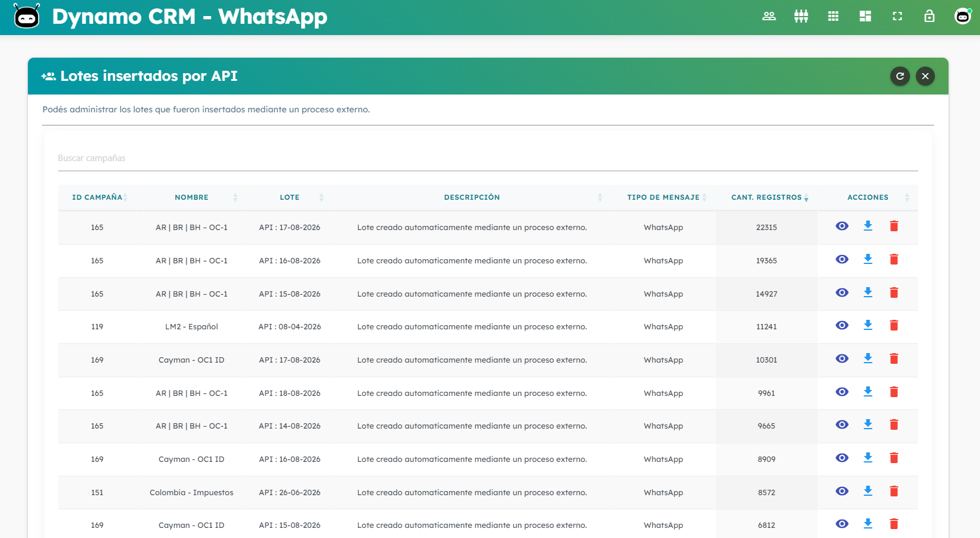View the LM2 - Español lote details
The width and height of the screenshot is (980, 538).
(x=842, y=326)
